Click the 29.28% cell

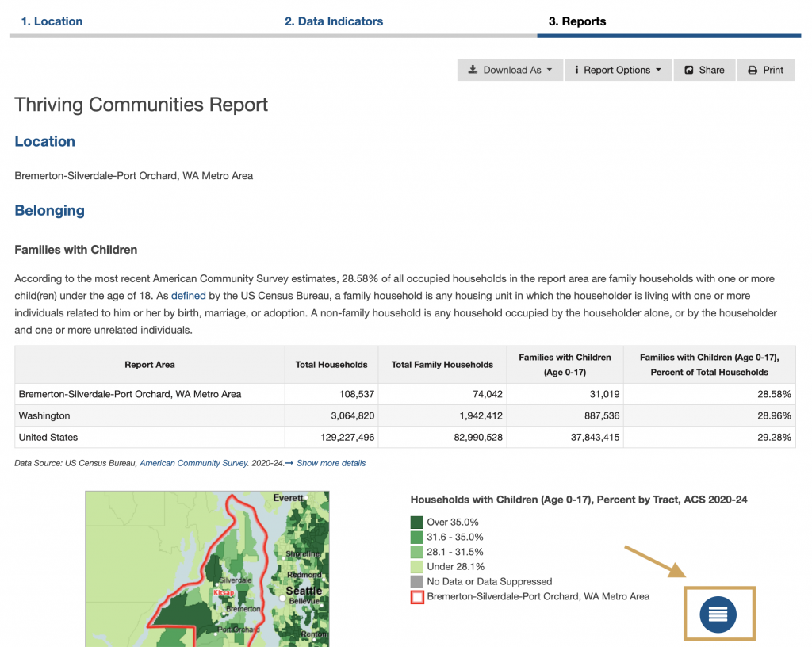pos(710,438)
